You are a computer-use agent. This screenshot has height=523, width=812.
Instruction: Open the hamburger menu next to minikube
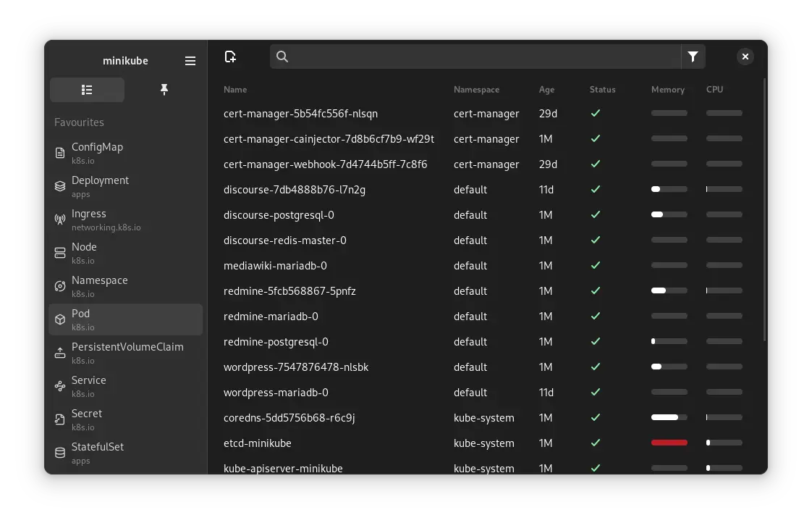point(190,61)
